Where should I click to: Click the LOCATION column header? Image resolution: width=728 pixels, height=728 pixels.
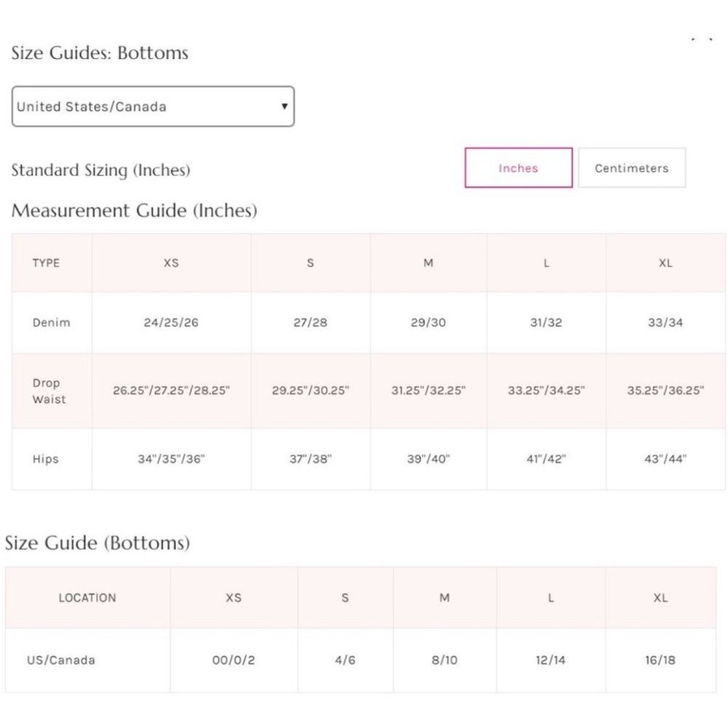[87, 598]
